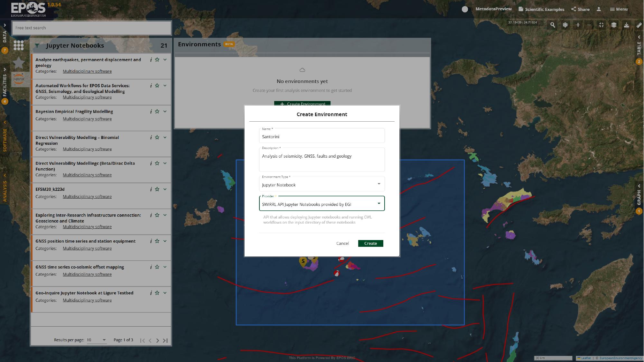
Task: Click the map search magnifier icon
Action: point(553,25)
